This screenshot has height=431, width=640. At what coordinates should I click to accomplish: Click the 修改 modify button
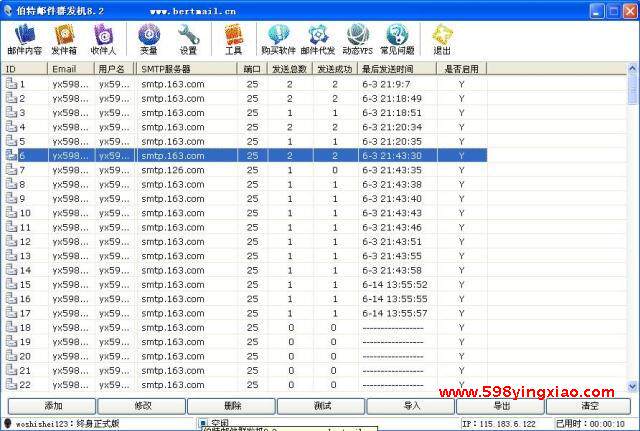point(142,406)
